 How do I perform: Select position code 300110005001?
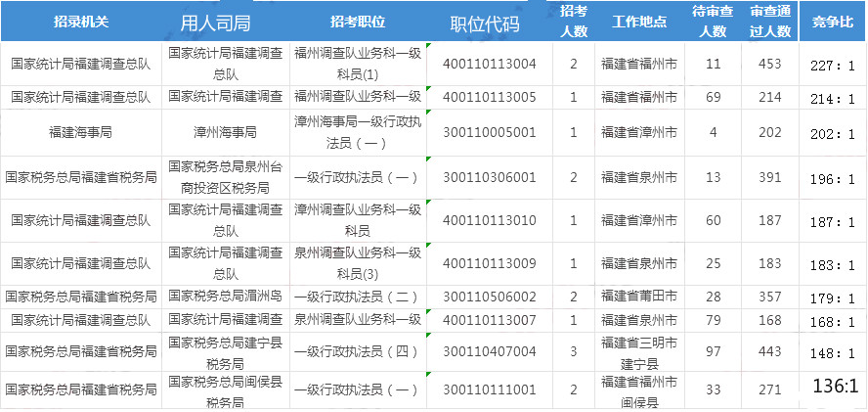point(490,132)
